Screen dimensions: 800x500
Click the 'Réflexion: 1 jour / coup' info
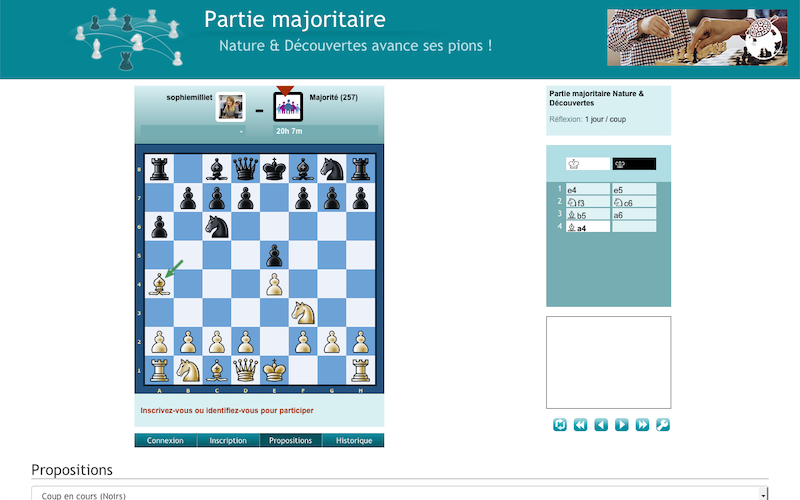point(587,119)
